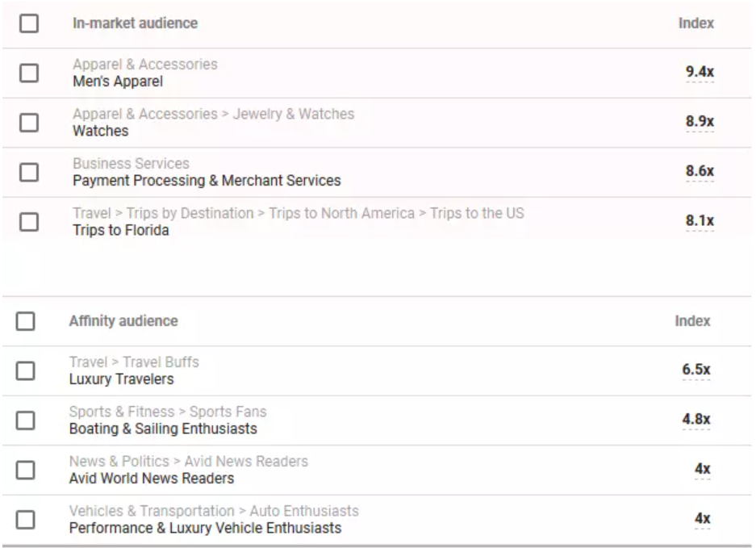Toggle the Affinity audience select-all checkbox

(x=26, y=321)
